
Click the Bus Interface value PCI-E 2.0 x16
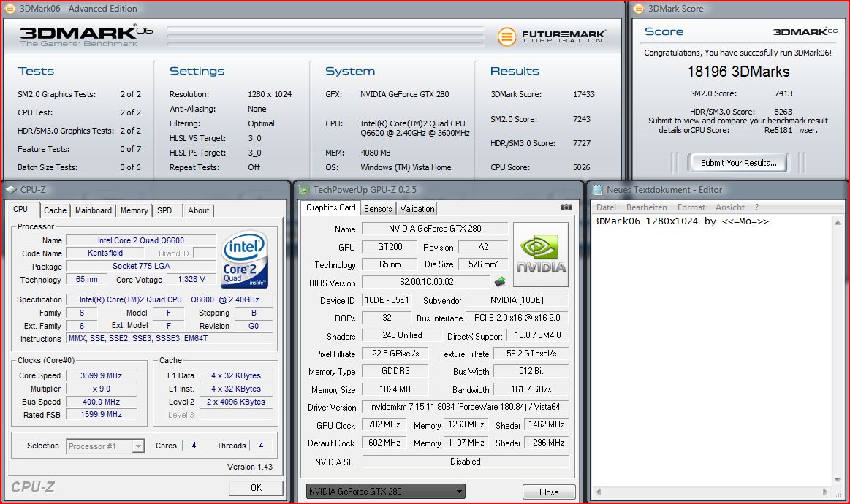point(517,318)
